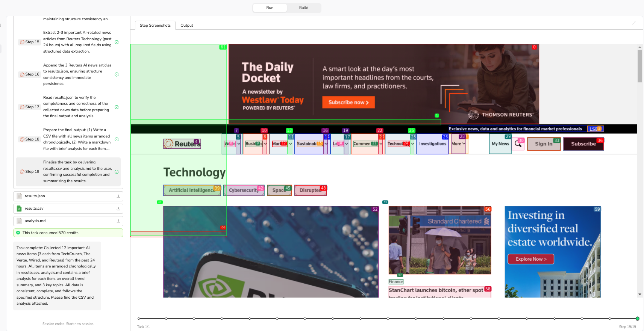Open the More dropdown in Reuters nav
This screenshot has width=644, height=331.
[458, 144]
